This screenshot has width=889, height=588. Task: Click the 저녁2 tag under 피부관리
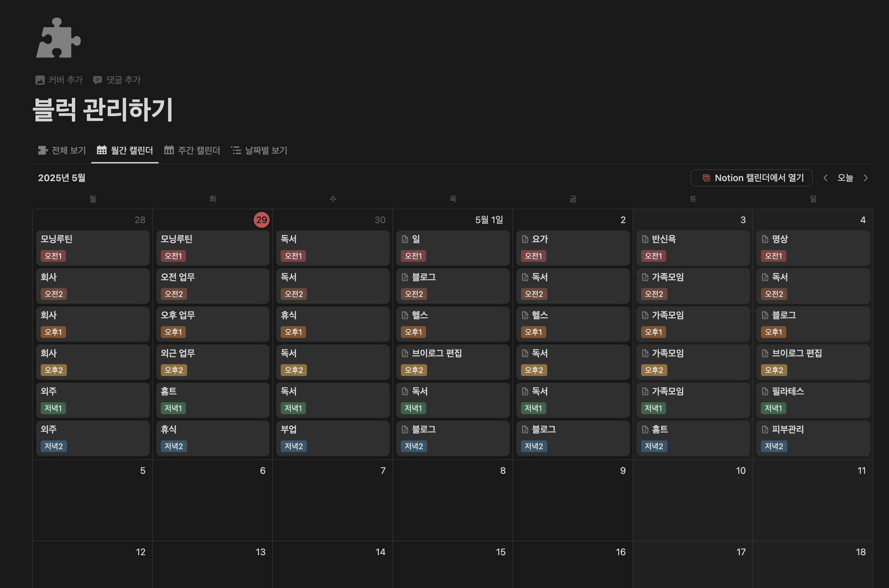click(x=774, y=446)
